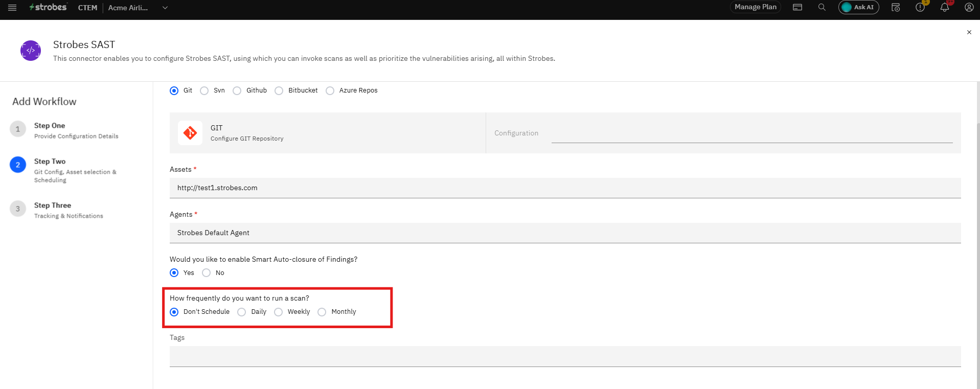Select Daily scan frequency

point(242,312)
